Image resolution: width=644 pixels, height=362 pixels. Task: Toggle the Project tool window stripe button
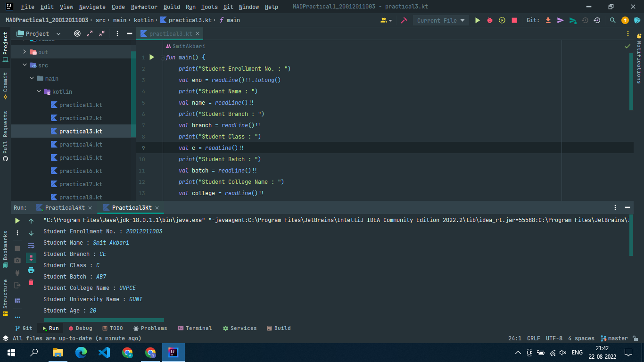5,47
